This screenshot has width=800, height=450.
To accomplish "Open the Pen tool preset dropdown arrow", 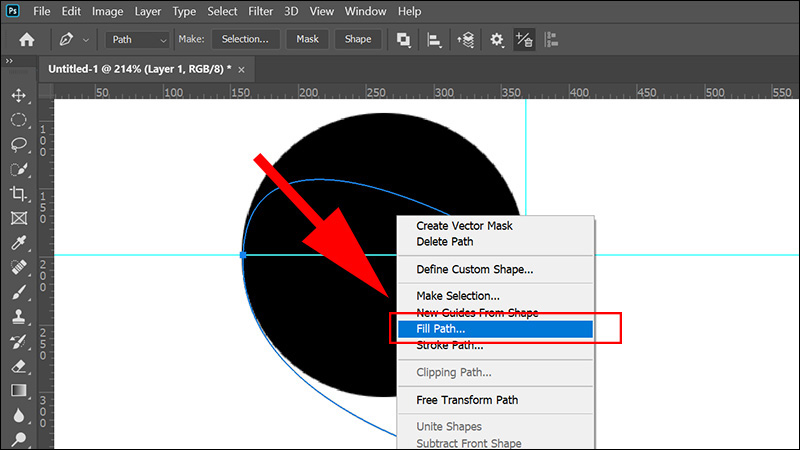I will (86, 40).
